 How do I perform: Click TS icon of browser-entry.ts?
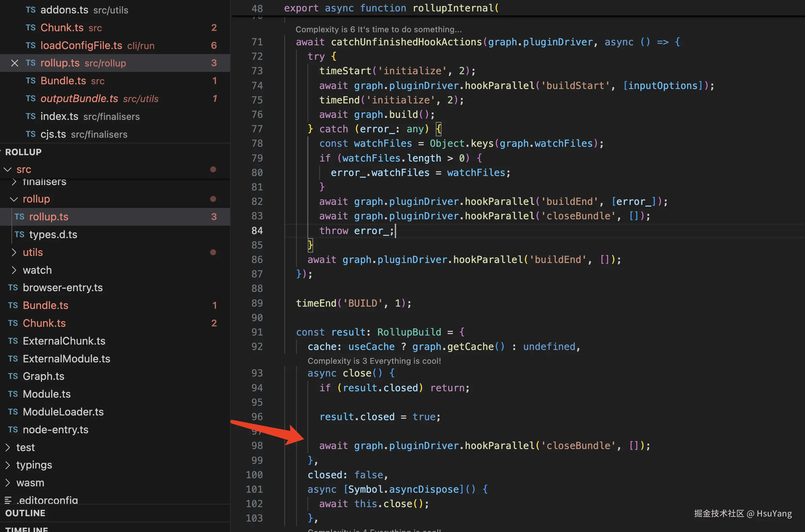click(13, 288)
